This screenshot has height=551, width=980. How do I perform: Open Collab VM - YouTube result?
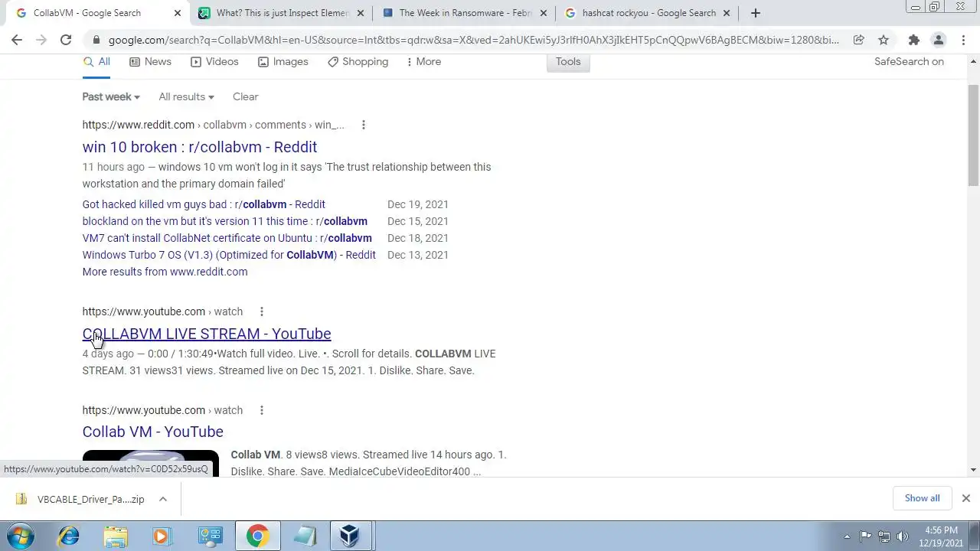point(153,432)
